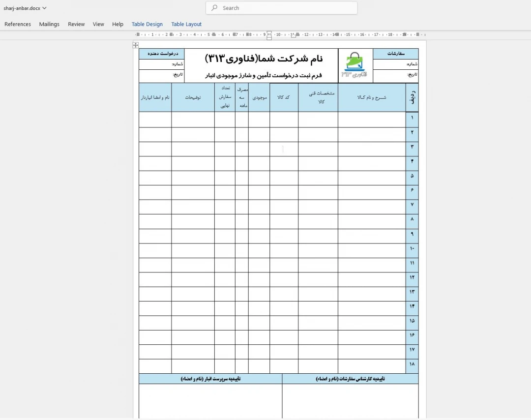Switch to Table Design tab

(147, 24)
